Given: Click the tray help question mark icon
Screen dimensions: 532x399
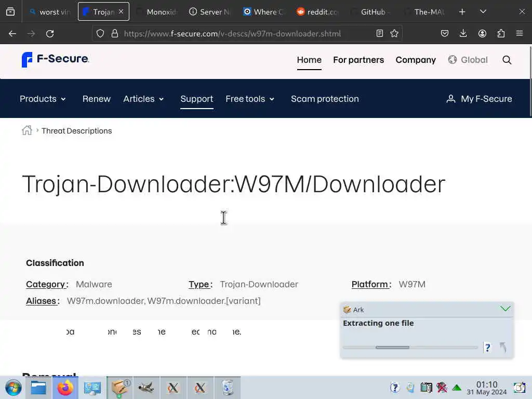Looking at the screenshot, I should [395, 388].
